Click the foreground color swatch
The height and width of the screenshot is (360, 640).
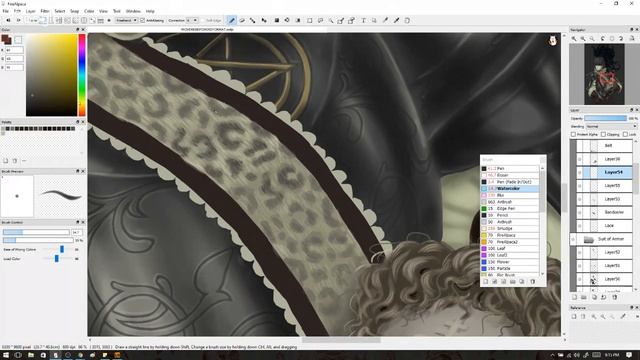[x=6, y=39]
